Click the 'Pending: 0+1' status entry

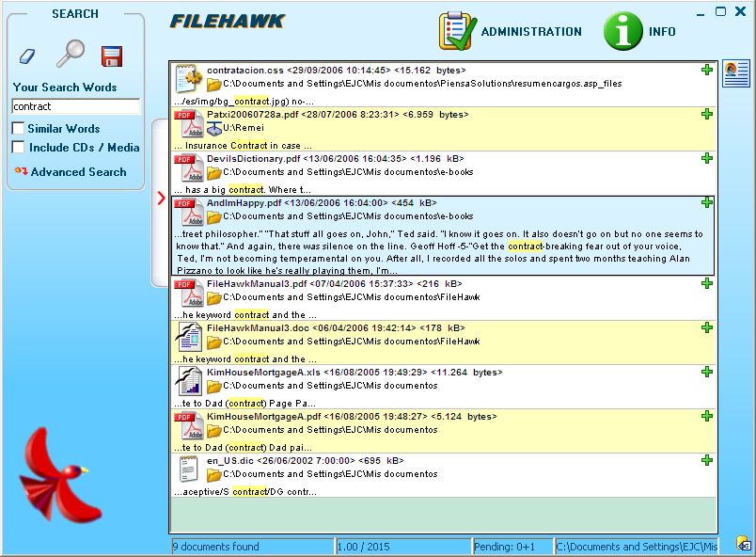click(x=512, y=547)
